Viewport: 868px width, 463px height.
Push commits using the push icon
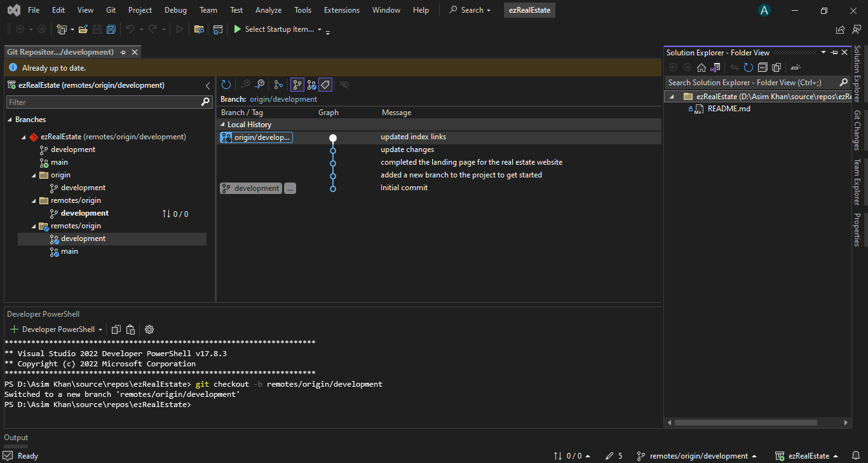[x=259, y=84]
